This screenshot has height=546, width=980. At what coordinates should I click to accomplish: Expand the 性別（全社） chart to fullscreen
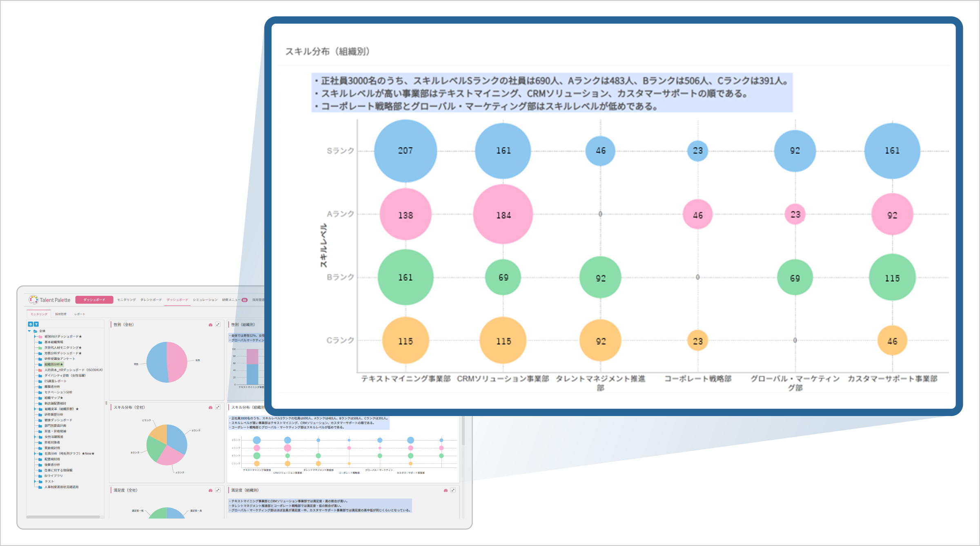point(218,324)
